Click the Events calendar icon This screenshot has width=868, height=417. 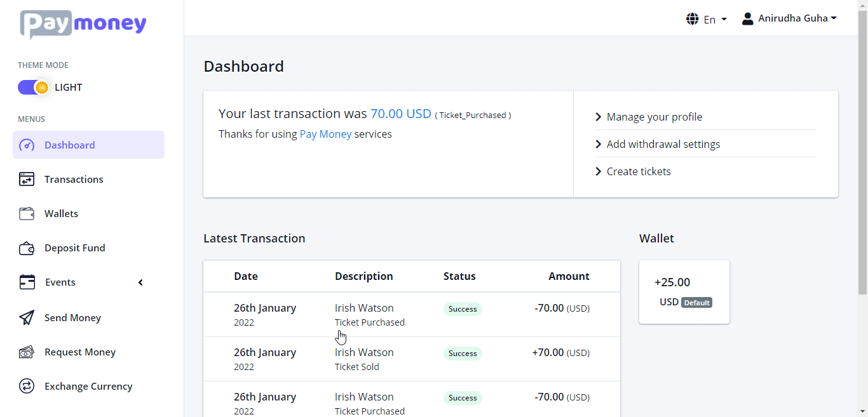[27, 282]
